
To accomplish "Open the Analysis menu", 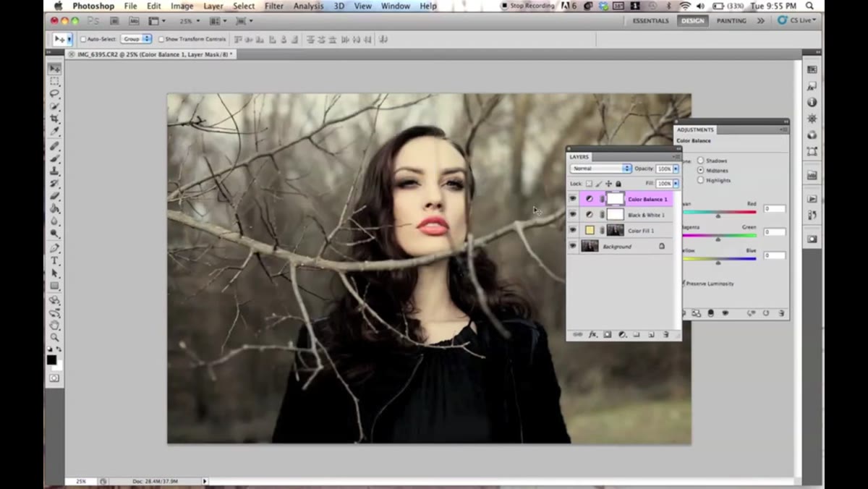I will pos(309,6).
